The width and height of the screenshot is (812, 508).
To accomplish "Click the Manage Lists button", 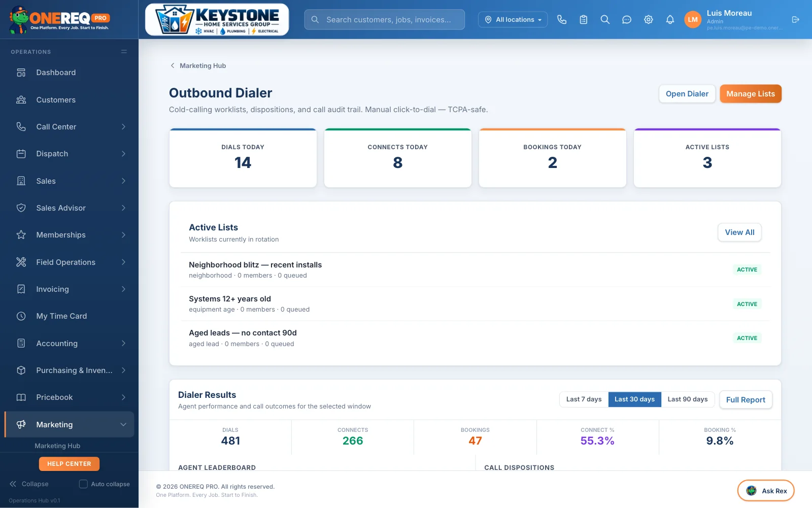I will pyautogui.click(x=751, y=94).
